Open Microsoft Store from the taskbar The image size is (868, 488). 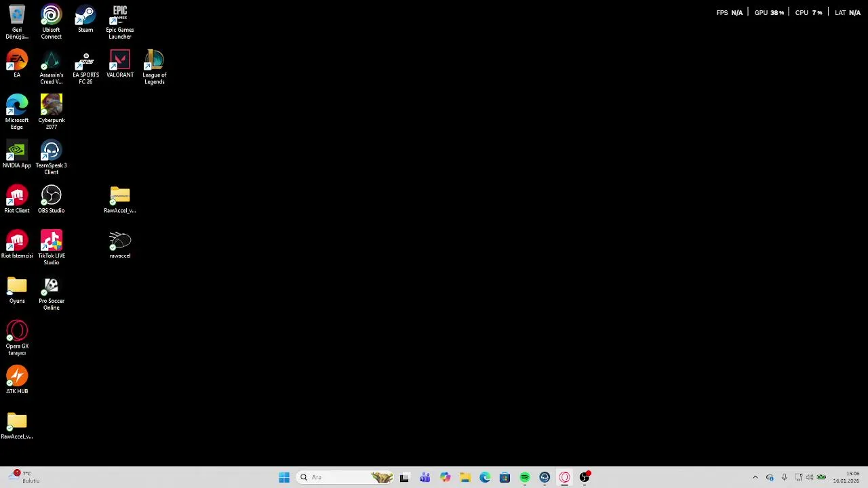click(505, 478)
